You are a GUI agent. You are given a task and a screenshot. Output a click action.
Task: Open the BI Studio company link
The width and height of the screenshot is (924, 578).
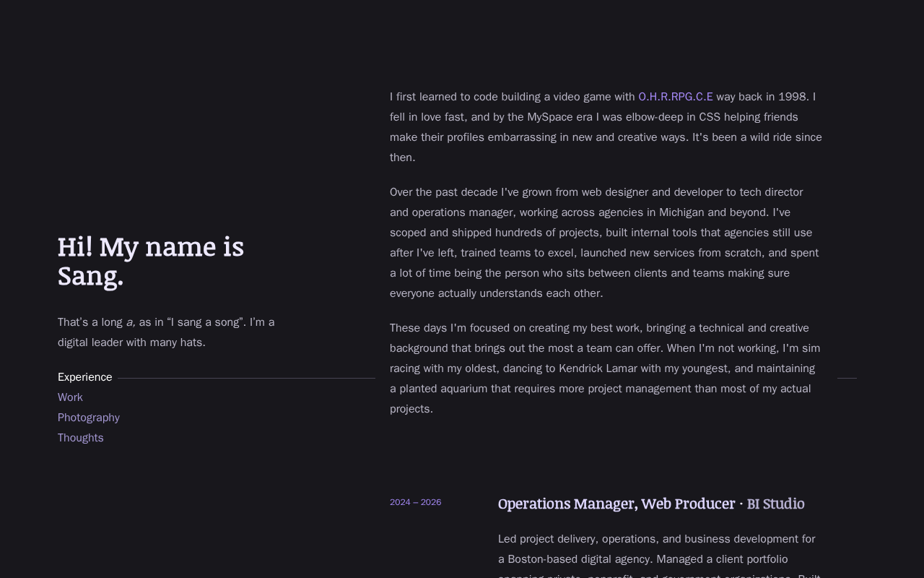pos(775,504)
